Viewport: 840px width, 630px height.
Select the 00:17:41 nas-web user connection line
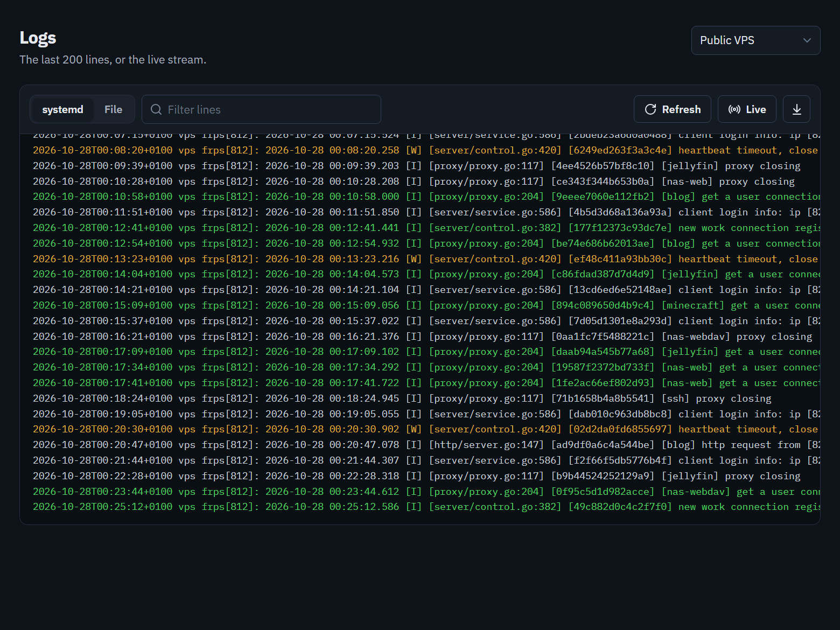click(425, 383)
